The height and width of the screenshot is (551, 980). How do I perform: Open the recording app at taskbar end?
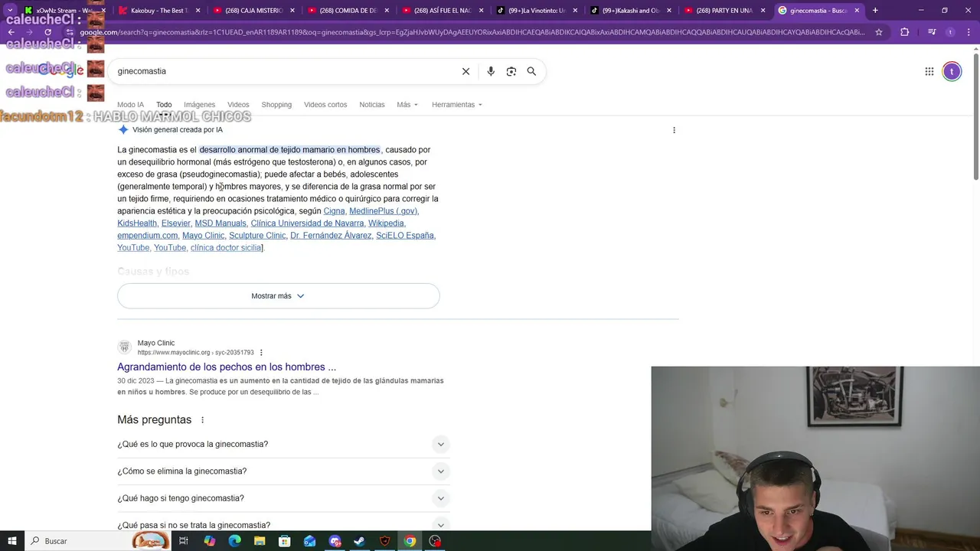tap(435, 541)
